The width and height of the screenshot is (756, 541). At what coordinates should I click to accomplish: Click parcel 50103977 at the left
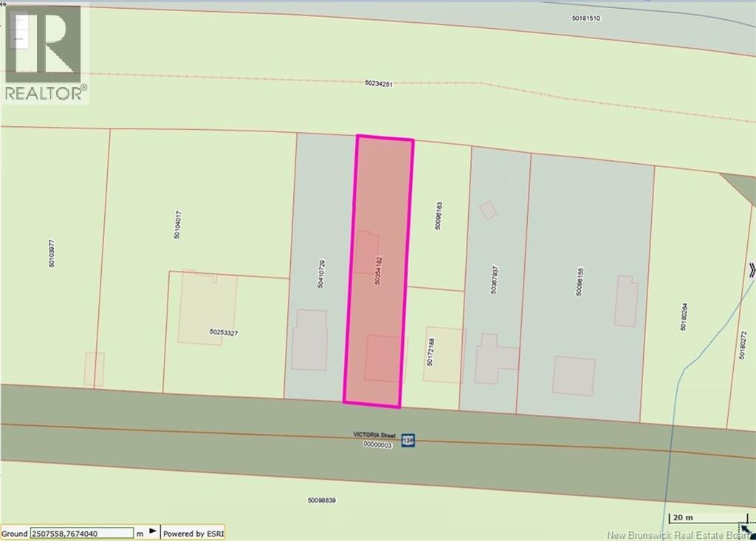51,252
